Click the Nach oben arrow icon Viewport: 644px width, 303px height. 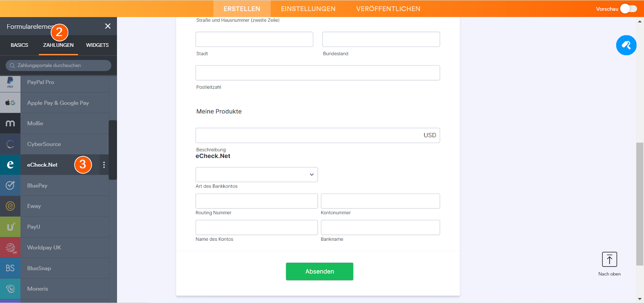[x=609, y=260]
